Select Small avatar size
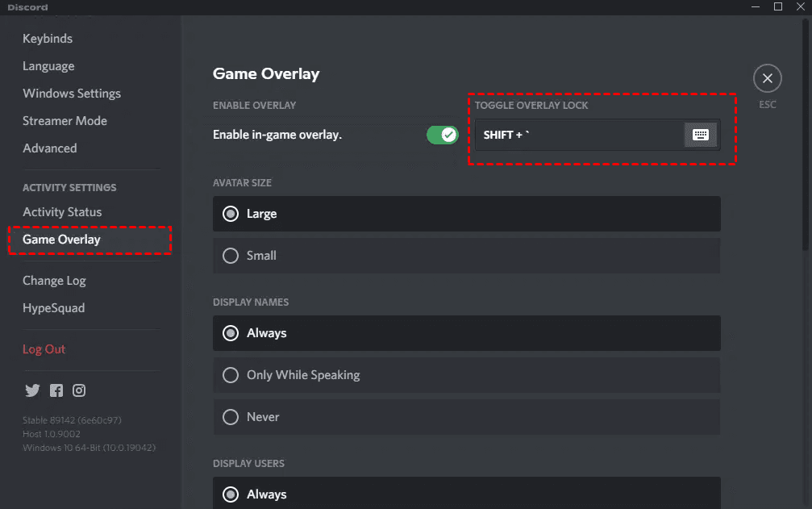This screenshot has width=812, height=509. point(467,256)
